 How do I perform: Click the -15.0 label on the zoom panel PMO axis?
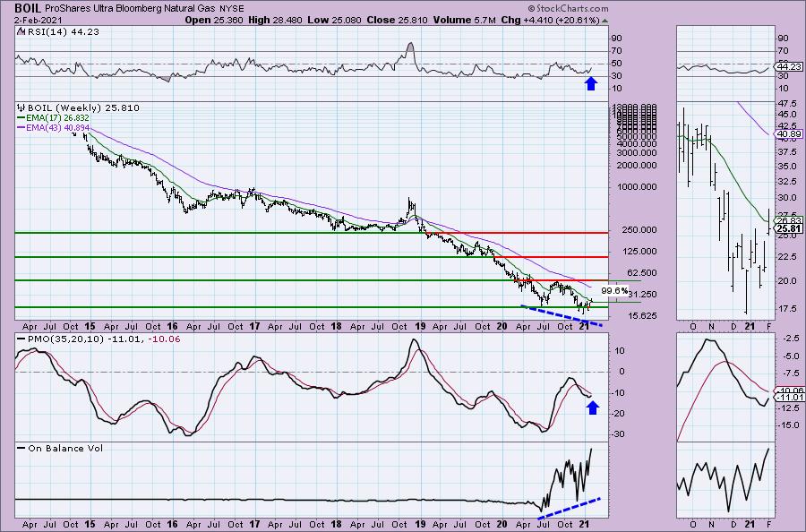(x=789, y=425)
